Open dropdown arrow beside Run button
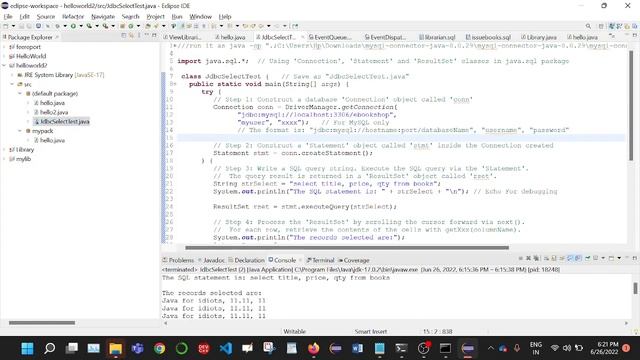Image resolution: width=640 pixels, height=360 pixels. [81, 26]
